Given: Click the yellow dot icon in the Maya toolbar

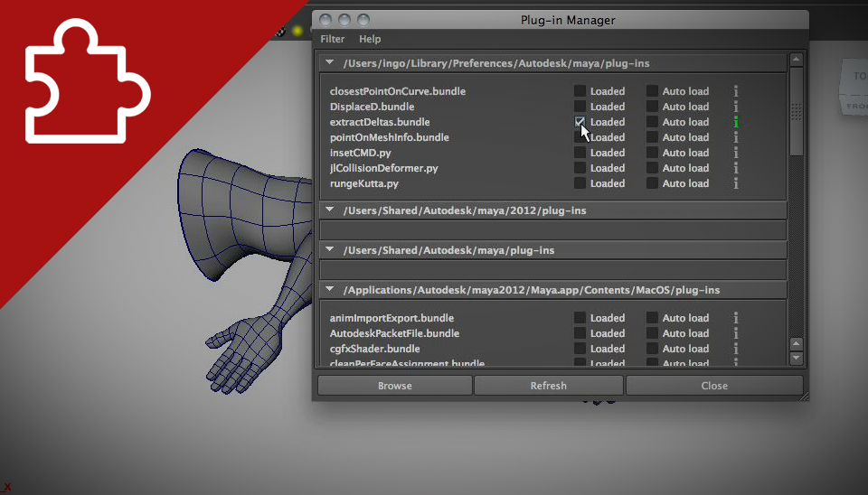Looking at the screenshot, I should pos(297,31).
